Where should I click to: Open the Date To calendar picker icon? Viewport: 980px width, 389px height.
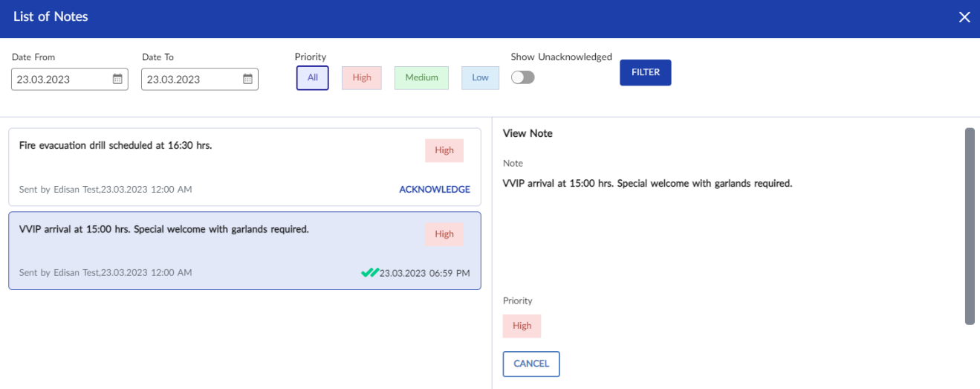tap(248, 79)
